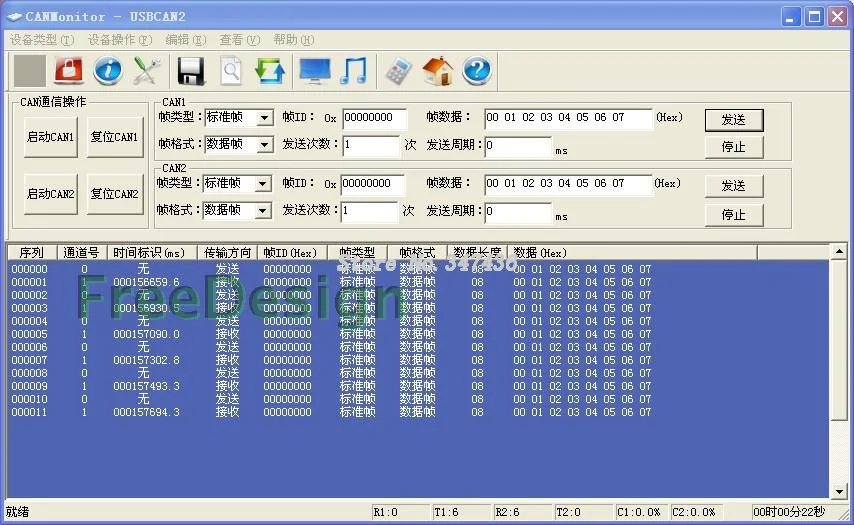The image size is (854, 525).
Task: Click CAN2 帧ID input field
Action: coord(373,185)
